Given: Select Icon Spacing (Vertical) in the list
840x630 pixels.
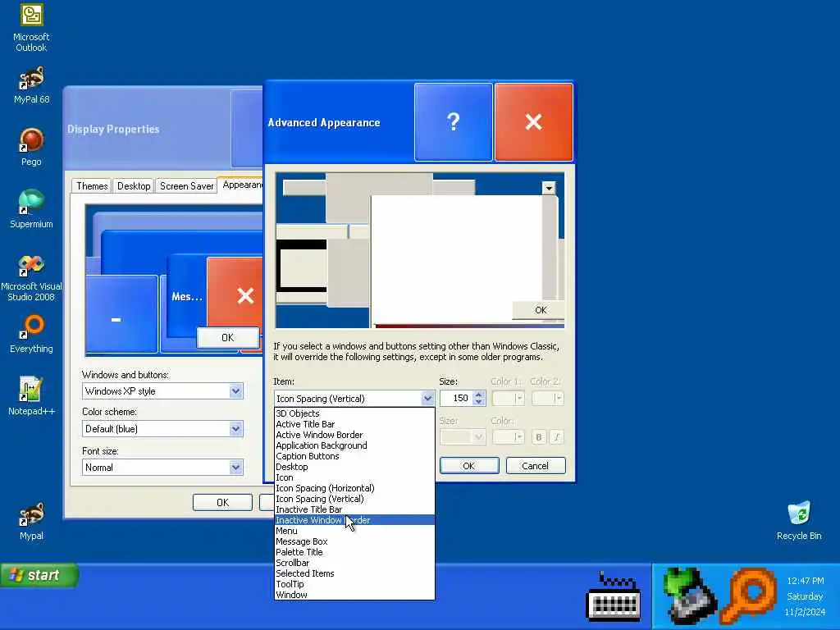Looking at the screenshot, I should click(x=354, y=499).
